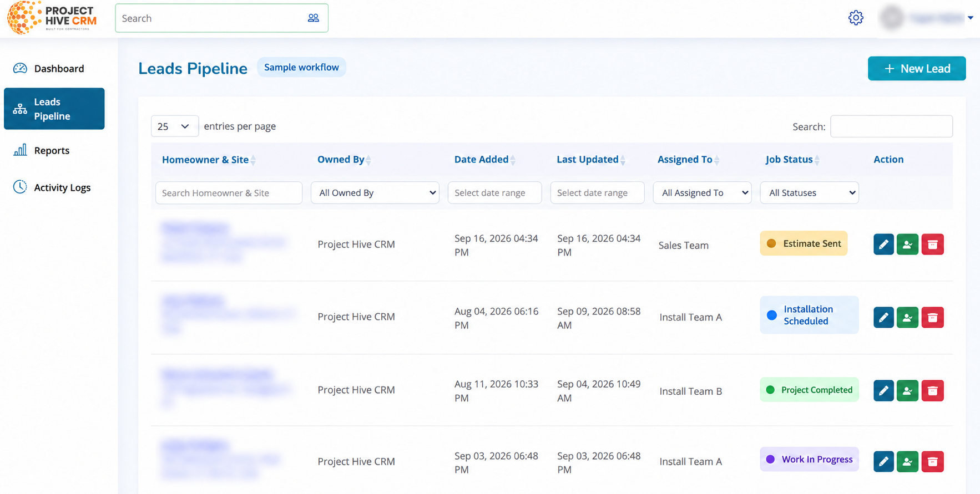The image size is (980, 494).
Task: Focus the table Search input box
Action: 891,126
